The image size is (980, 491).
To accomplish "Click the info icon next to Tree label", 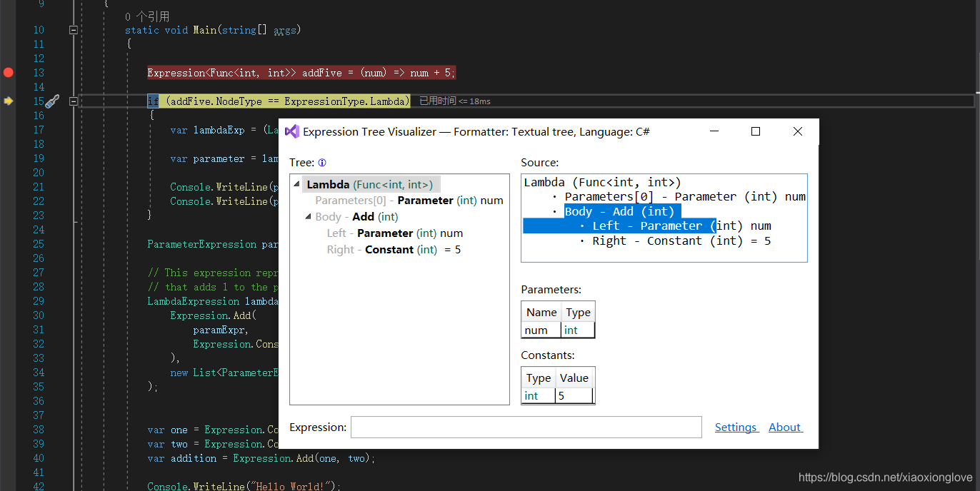I will point(321,162).
